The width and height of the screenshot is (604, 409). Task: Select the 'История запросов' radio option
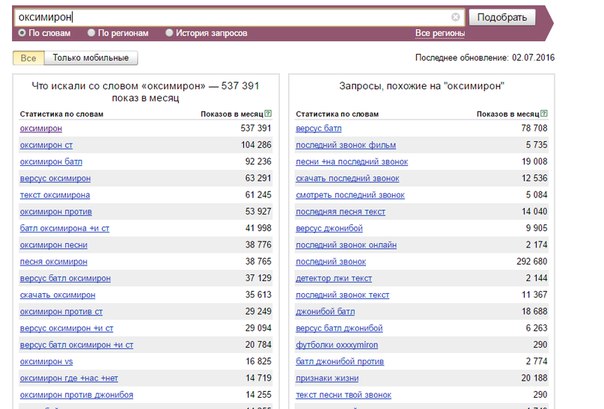[169, 33]
